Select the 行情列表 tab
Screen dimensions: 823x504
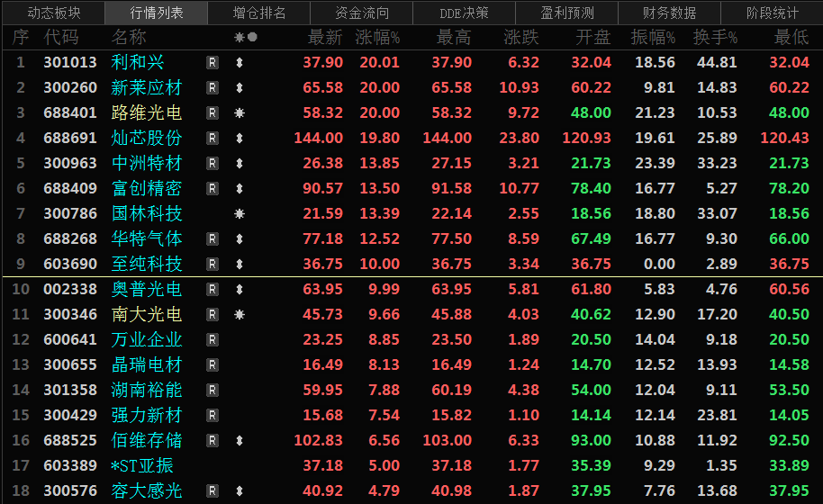157,13
